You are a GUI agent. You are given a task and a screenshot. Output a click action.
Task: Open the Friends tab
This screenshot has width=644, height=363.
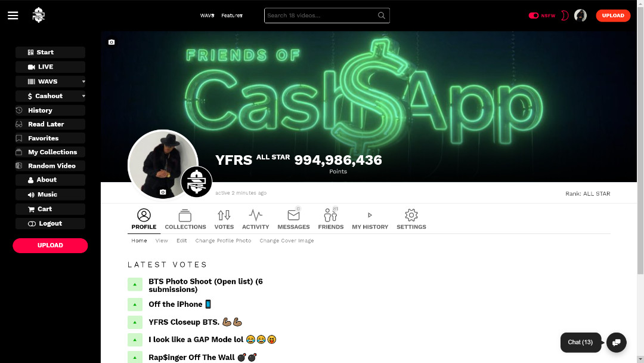pos(330,219)
